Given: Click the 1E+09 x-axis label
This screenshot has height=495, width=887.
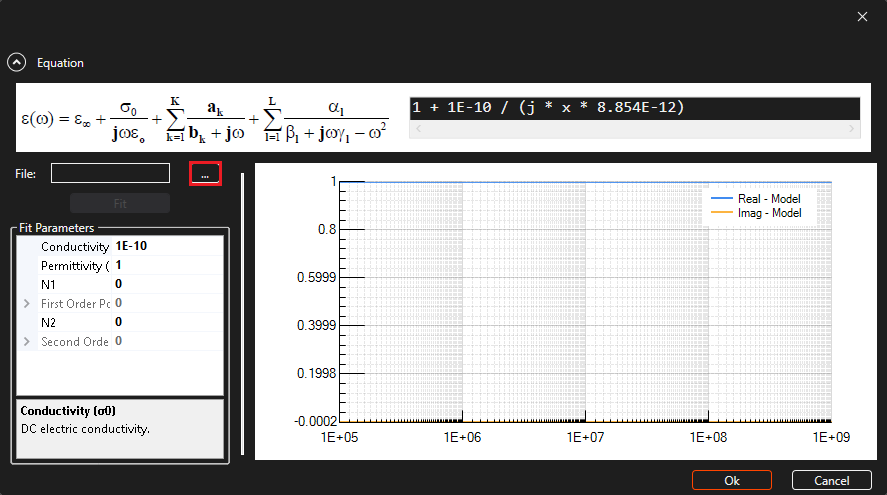Looking at the screenshot, I should point(831,437).
